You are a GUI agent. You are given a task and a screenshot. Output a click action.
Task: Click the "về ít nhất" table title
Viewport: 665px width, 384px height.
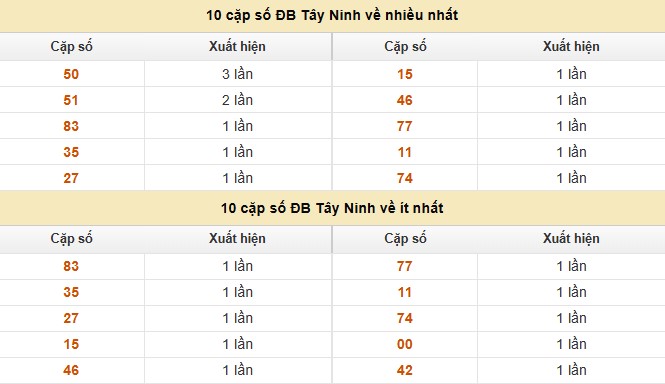pyautogui.click(x=332, y=208)
